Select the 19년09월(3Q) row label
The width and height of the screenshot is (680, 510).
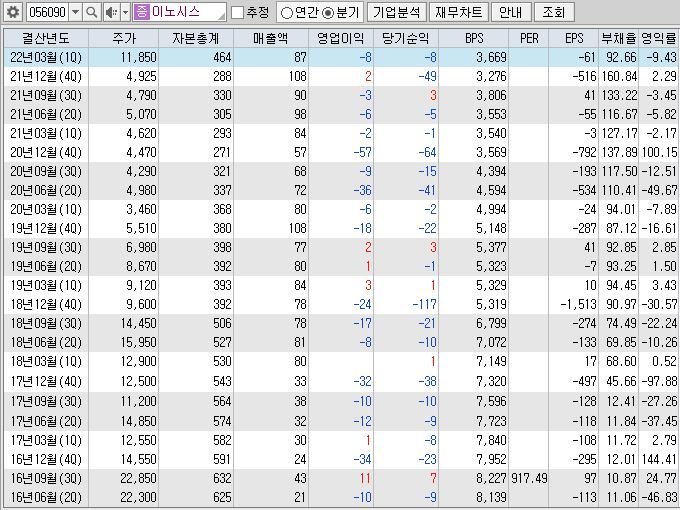pos(46,247)
